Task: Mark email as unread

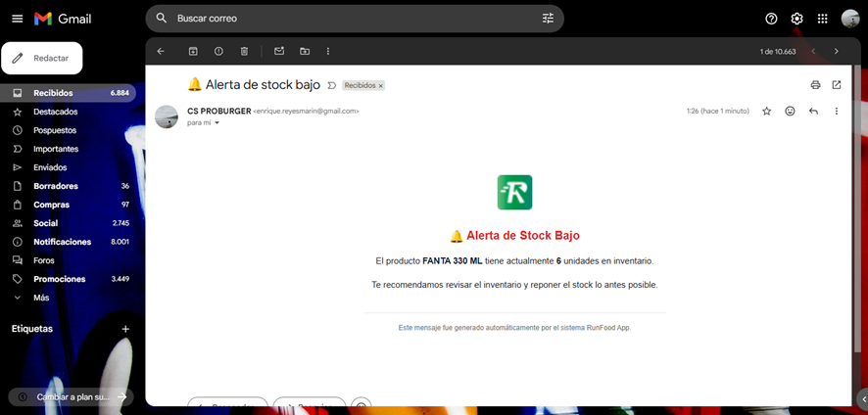Action: coord(279,51)
